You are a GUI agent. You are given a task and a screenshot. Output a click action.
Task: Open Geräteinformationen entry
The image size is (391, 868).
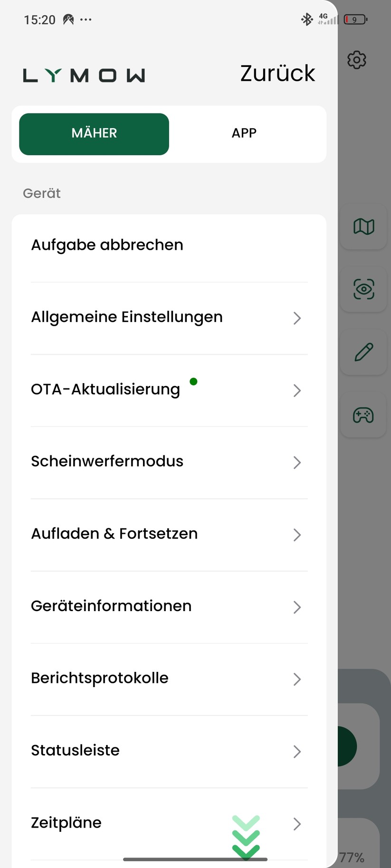click(111, 606)
